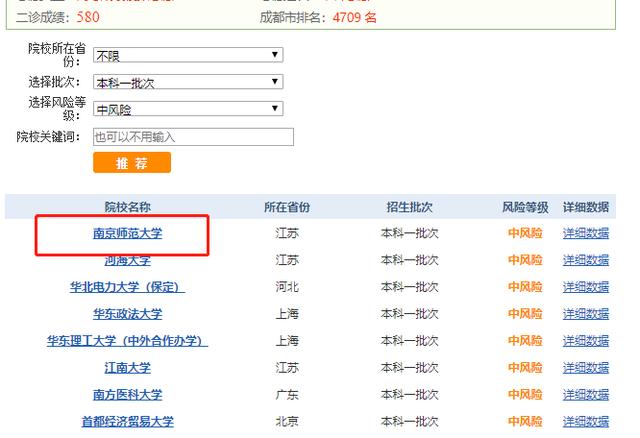The image size is (640, 438).
Task: Open the 院校所在省份 dropdown showing 不限
Action: click(188, 55)
